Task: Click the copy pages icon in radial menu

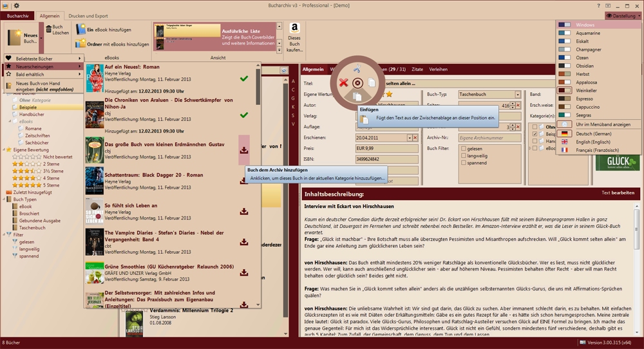Action: (372, 83)
